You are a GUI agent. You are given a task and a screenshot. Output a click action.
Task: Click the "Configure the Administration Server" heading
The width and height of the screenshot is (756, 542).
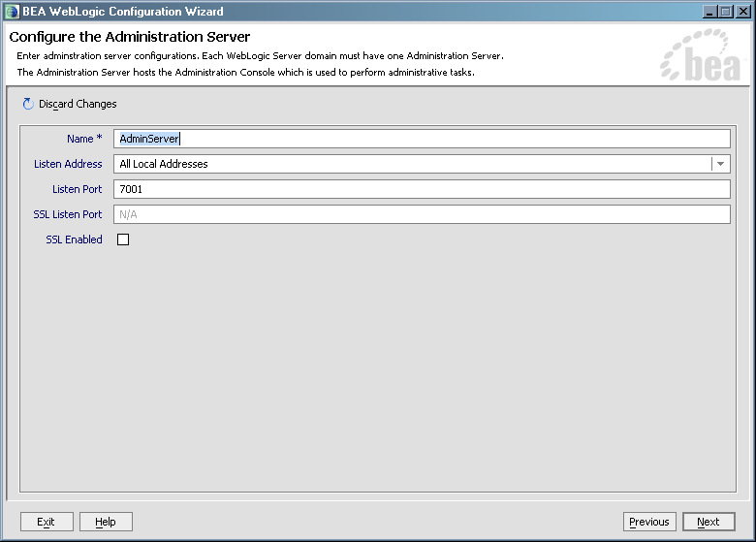click(130, 37)
